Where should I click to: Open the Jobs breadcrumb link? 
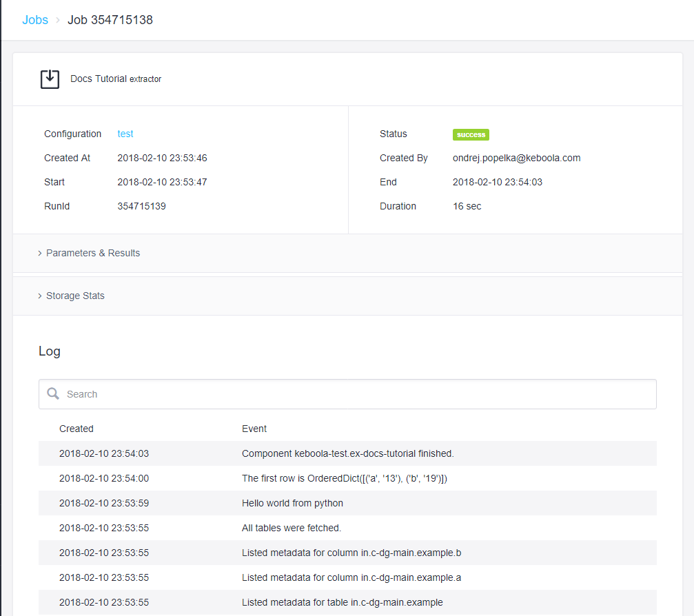(35, 20)
